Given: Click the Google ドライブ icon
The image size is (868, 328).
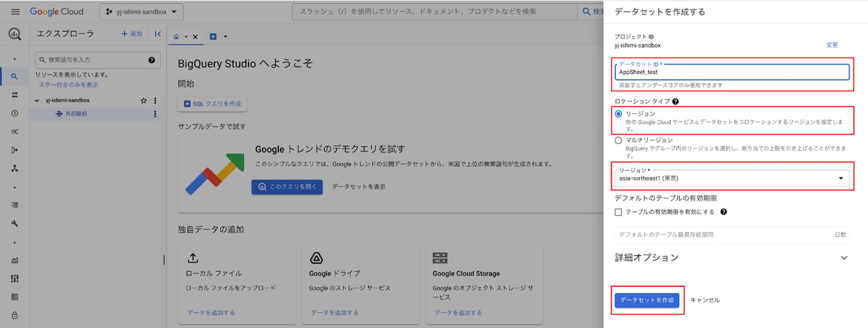Looking at the screenshot, I should coord(317,258).
